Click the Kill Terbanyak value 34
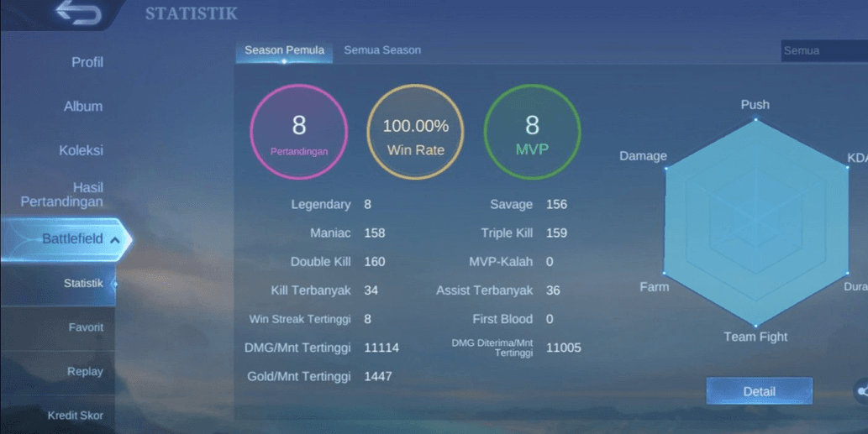The height and width of the screenshot is (434, 868). pyautogui.click(x=371, y=290)
